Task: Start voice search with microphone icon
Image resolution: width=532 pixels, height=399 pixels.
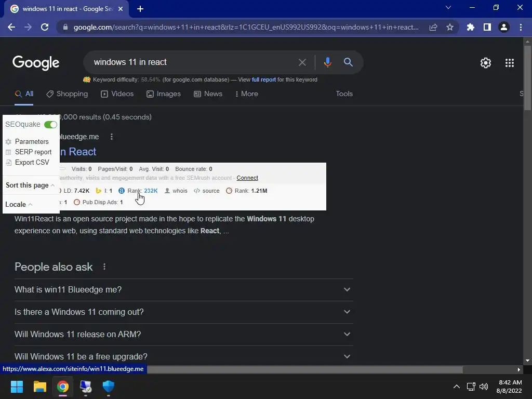Action: 327,62
